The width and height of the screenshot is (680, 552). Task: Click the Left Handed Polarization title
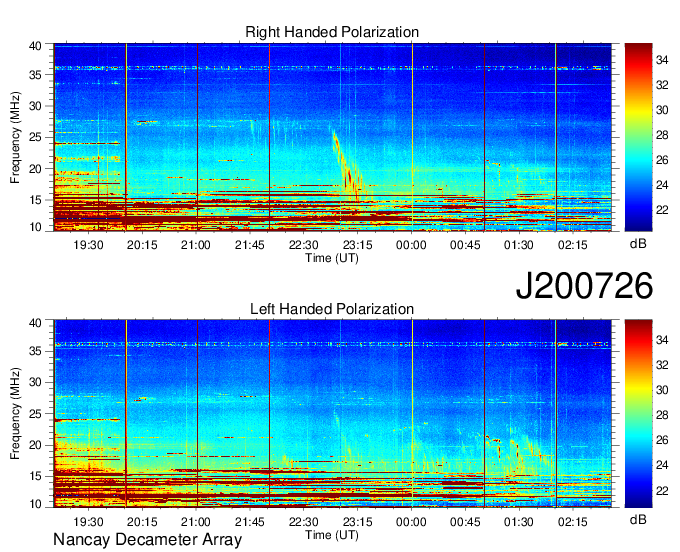pos(332,309)
